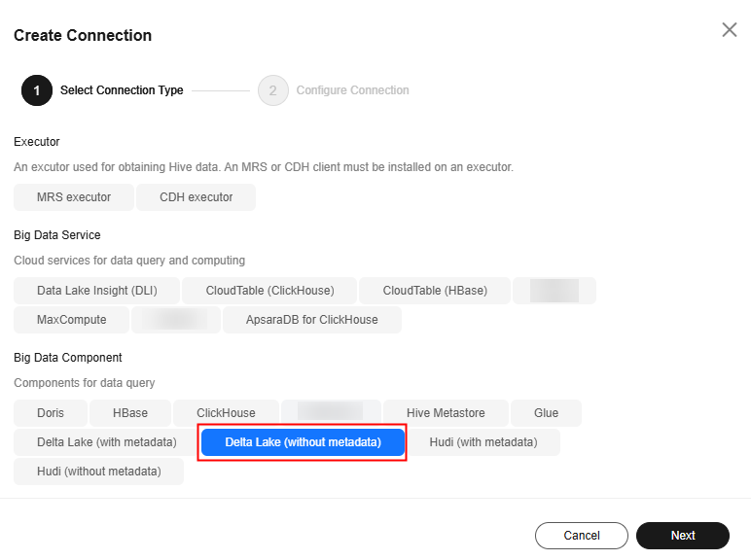The height and width of the screenshot is (560, 751).
Task: Select Data Lake Insight (DLI)
Action: point(96,291)
